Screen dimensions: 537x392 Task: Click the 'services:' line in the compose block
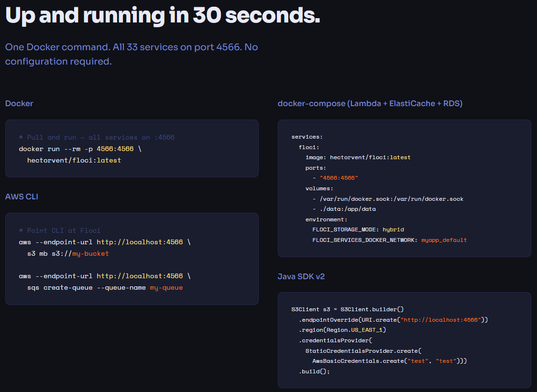pyautogui.click(x=307, y=137)
